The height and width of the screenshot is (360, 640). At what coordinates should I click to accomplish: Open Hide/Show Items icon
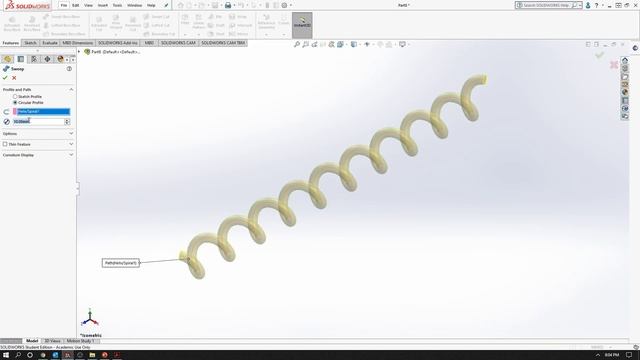pos(367,44)
